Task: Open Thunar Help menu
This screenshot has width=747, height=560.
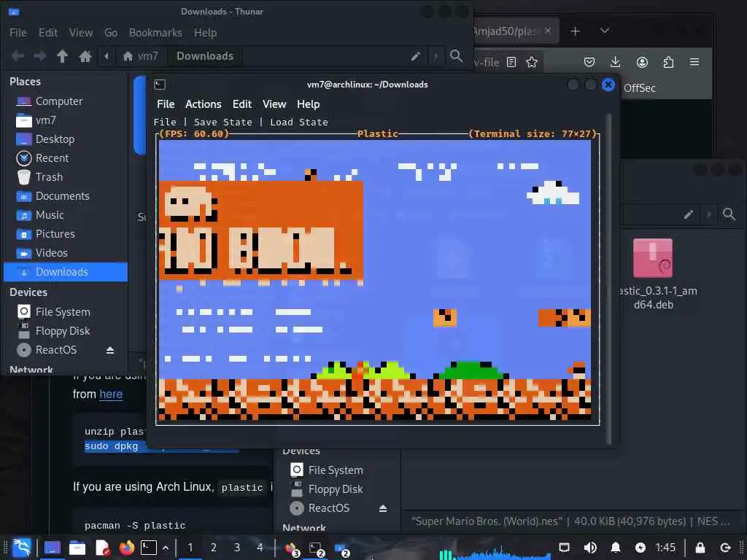Action: point(205,32)
